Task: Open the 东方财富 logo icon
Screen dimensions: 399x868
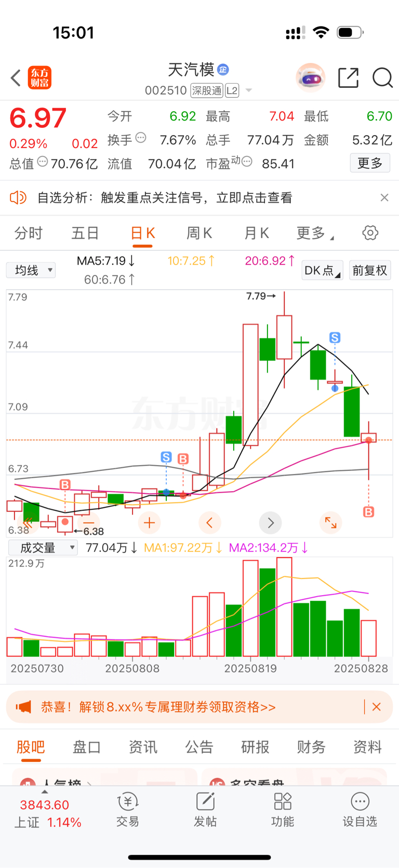Action: 39,78
